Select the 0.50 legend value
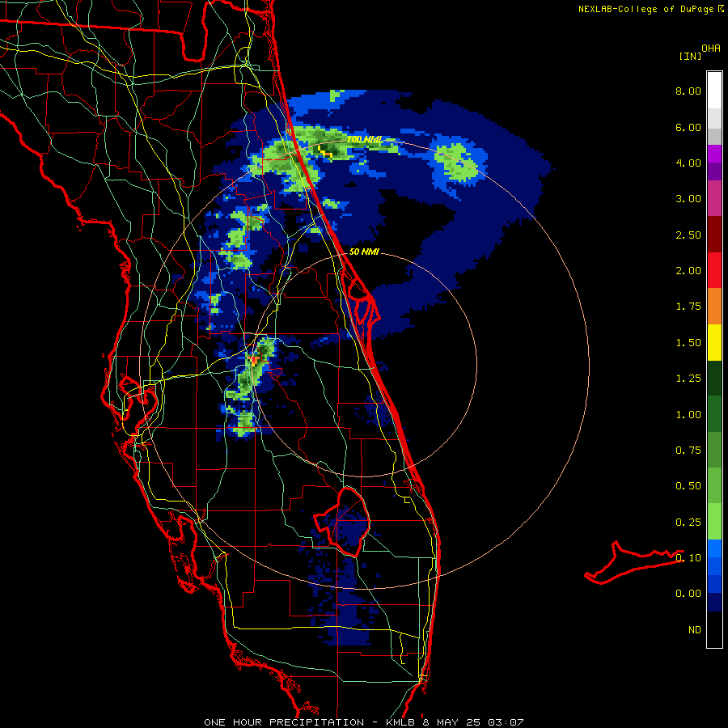 pos(688,486)
